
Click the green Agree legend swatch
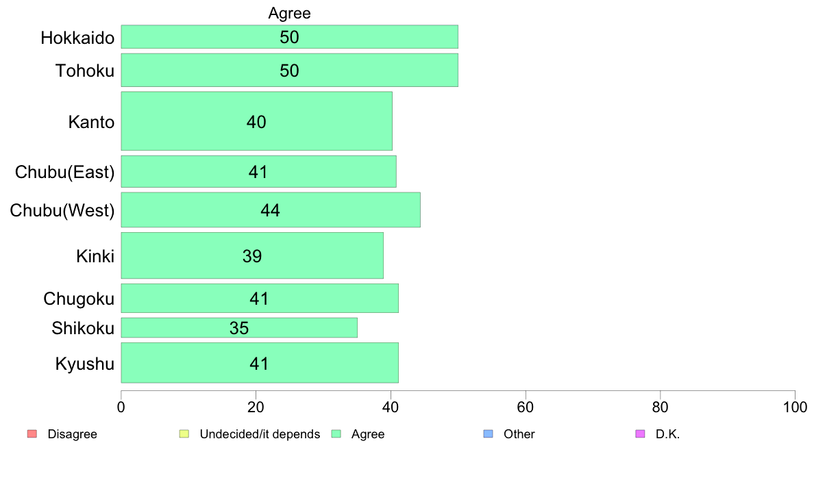(336, 434)
